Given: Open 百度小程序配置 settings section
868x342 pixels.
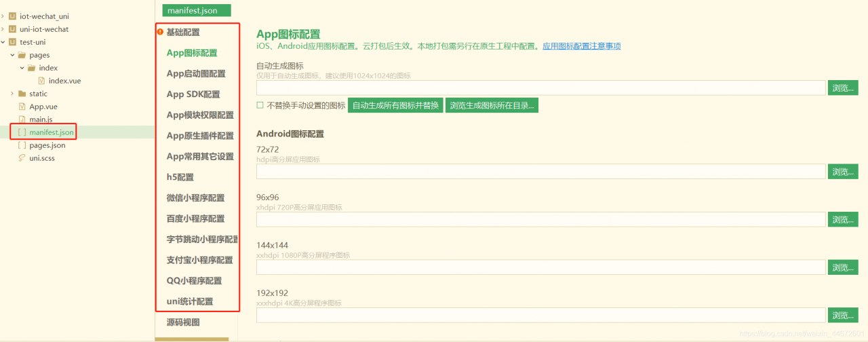Looking at the screenshot, I should [x=195, y=218].
